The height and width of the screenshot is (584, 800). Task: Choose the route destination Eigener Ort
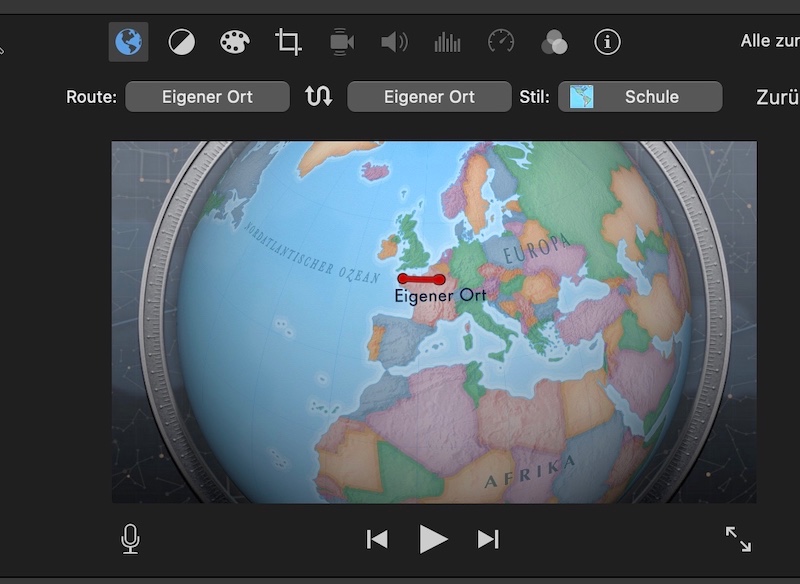pos(429,96)
